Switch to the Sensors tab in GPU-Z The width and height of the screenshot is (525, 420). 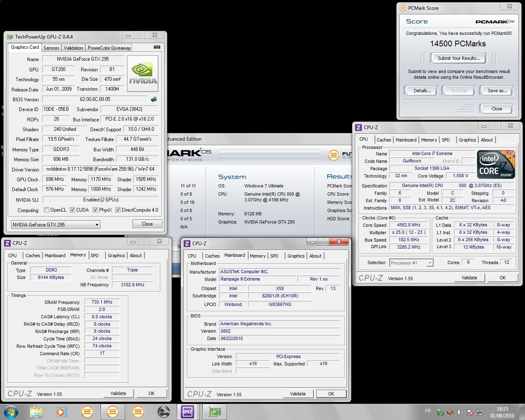click(x=51, y=48)
